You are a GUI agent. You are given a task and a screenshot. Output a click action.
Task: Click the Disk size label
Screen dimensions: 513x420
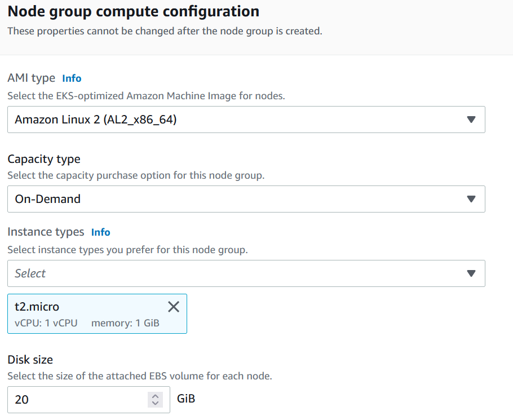(30, 360)
